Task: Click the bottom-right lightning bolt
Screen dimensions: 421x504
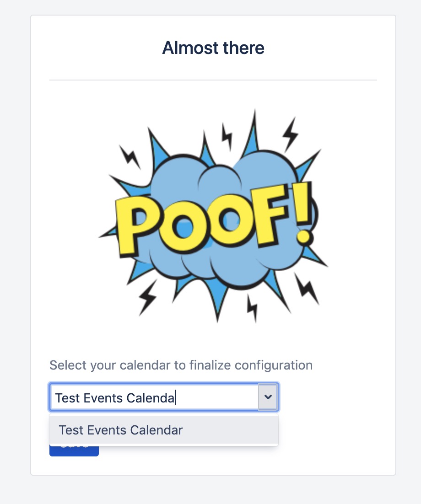Action: [x=307, y=287]
